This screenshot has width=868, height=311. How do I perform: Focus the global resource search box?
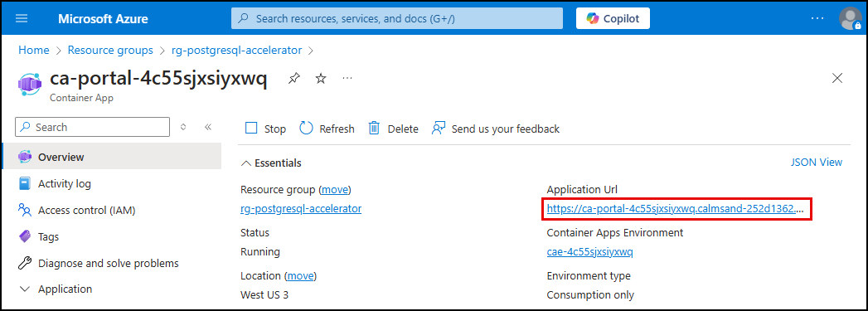397,18
